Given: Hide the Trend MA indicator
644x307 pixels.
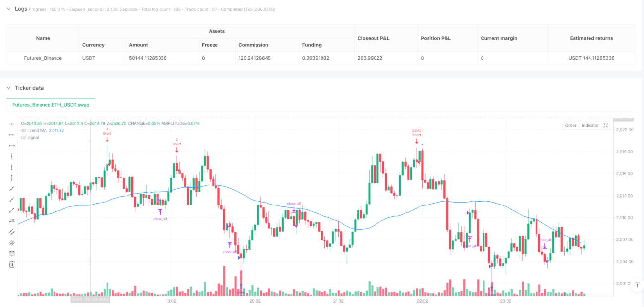Looking at the screenshot, I should pyautogui.click(x=23, y=130).
